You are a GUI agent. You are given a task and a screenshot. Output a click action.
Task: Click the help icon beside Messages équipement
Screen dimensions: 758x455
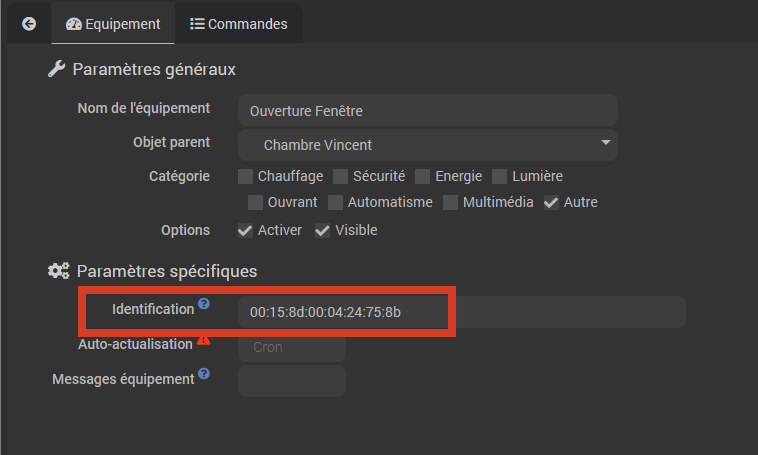[x=204, y=374]
